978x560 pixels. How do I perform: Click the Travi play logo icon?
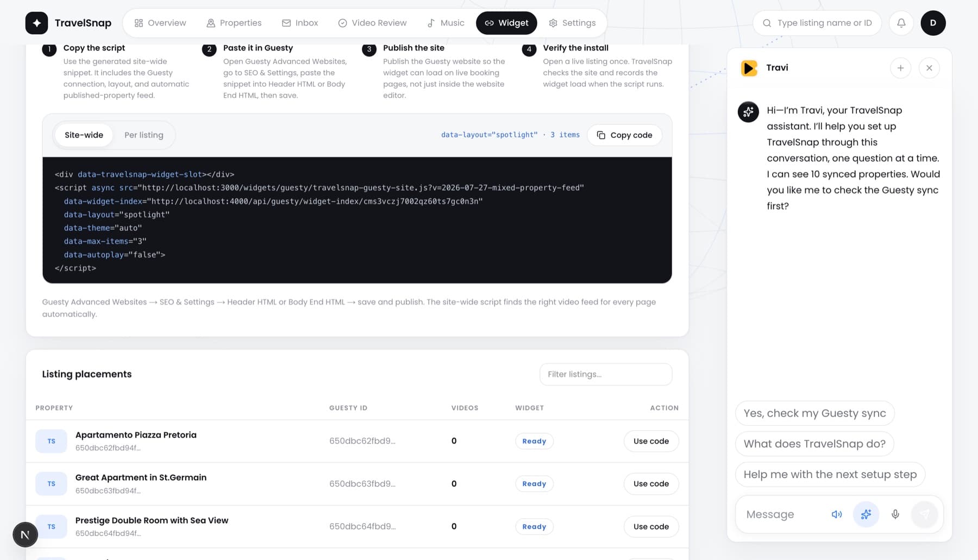coord(749,68)
